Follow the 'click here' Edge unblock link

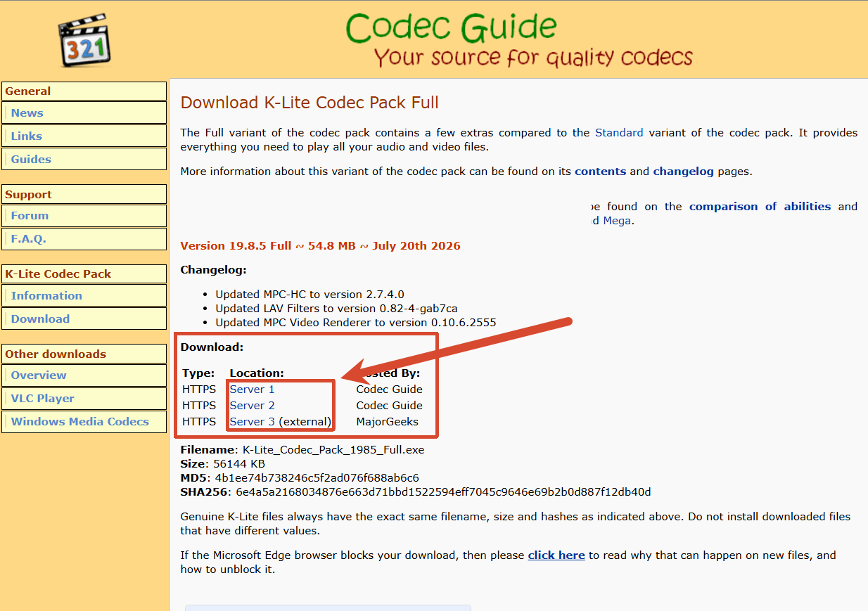tap(556, 555)
